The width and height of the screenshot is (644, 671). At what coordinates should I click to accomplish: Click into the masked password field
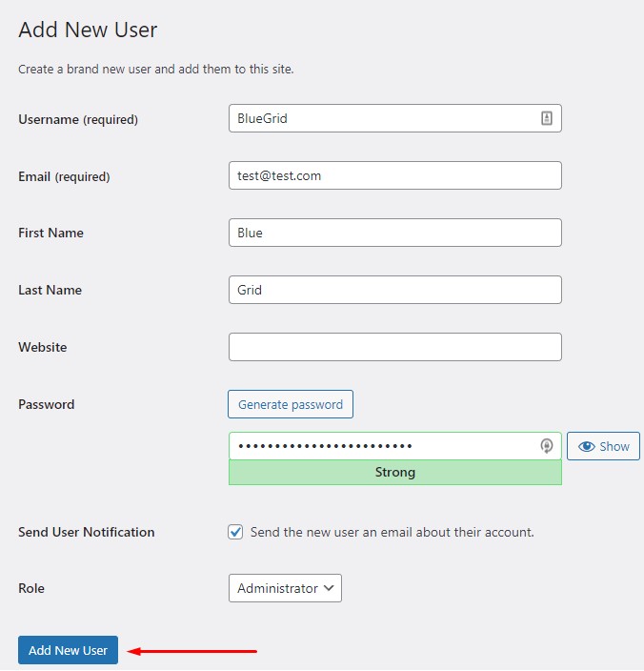pos(395,446)
